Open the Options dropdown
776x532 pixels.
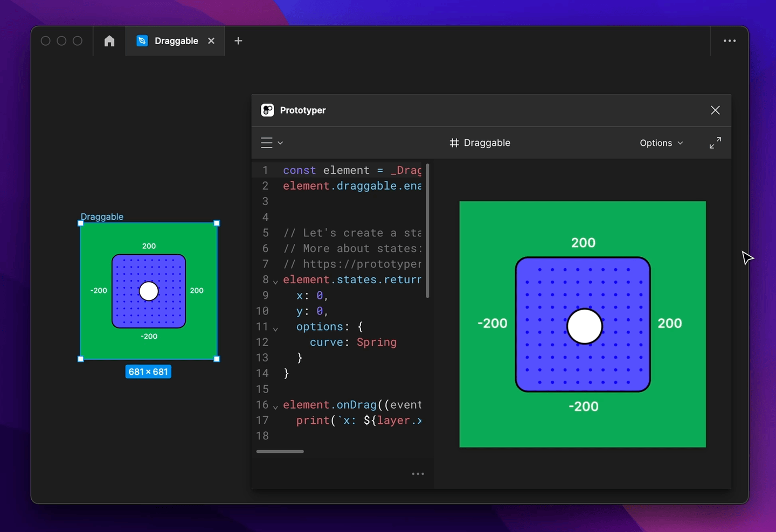661,143
